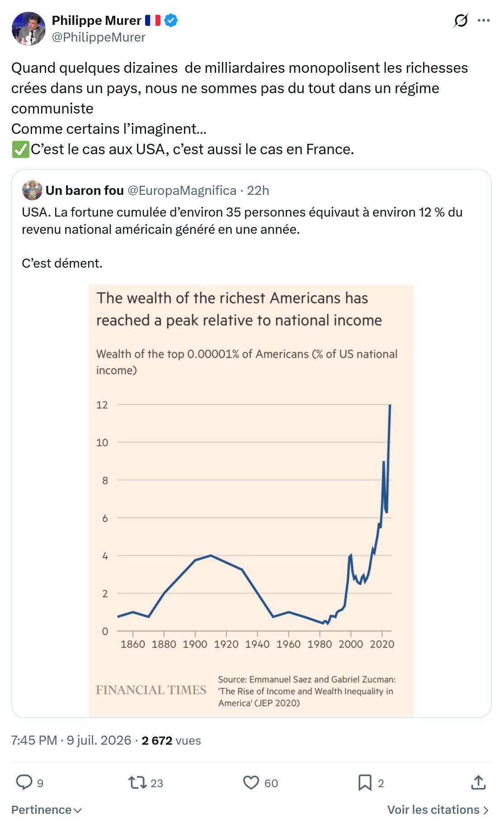Click the Un baron fou avatar
The image size is (504, 822).
tap(32, 190)
